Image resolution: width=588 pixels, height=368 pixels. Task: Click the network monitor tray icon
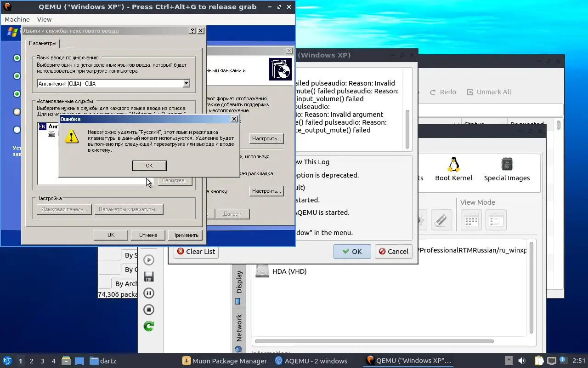click(552, 361)
